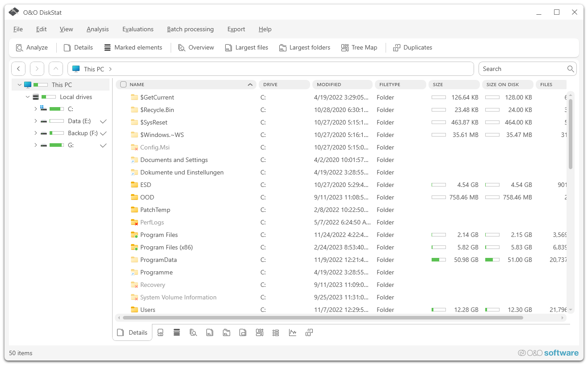Show Marked elements from the toolbar
The height and width of the screenshot is (365, 588).
click(133, 47)
